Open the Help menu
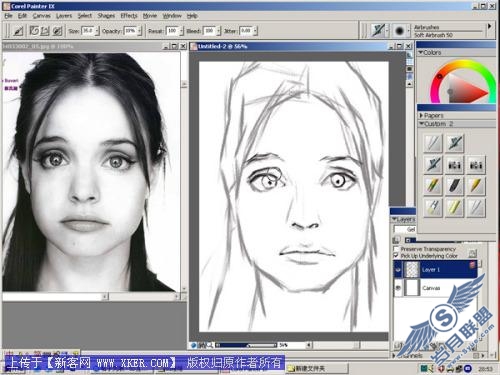The width and height of the screenshot is (500, 375). (x=192, y=16)
